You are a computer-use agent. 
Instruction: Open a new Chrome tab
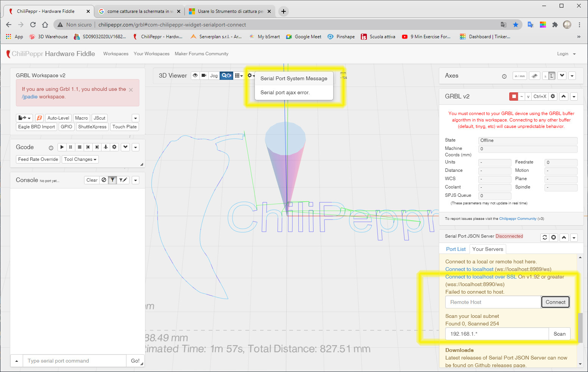[284, 11]
